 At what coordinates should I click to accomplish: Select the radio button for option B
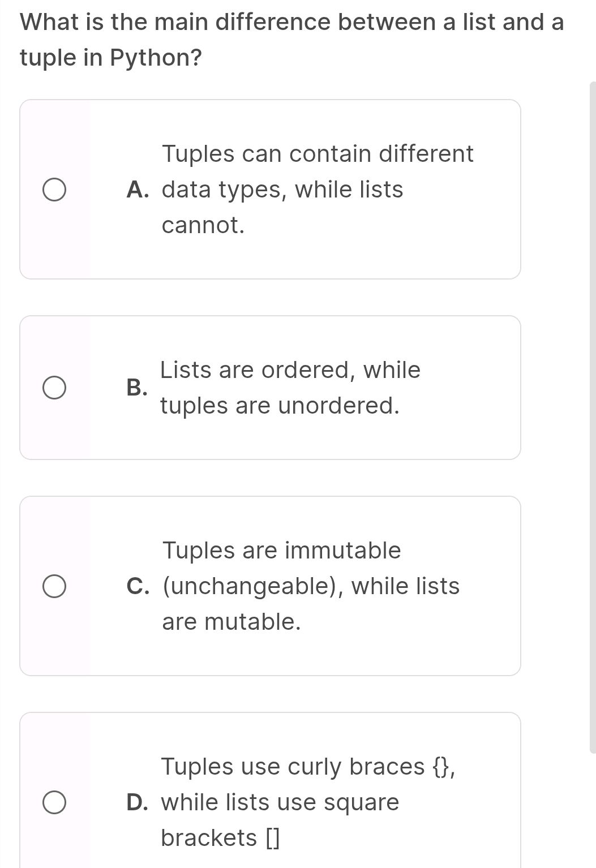coord(54,388)
